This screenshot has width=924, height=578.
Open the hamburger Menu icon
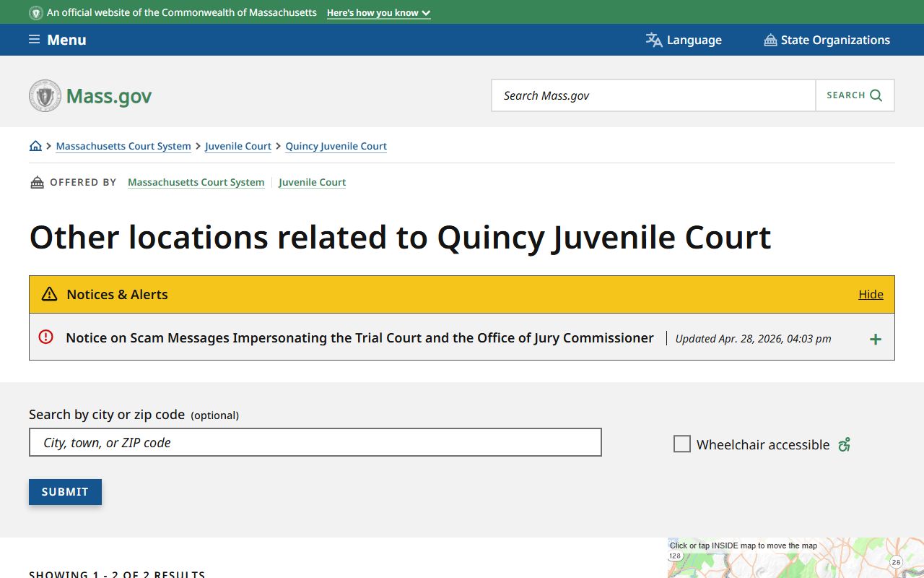tap(34, 40)
